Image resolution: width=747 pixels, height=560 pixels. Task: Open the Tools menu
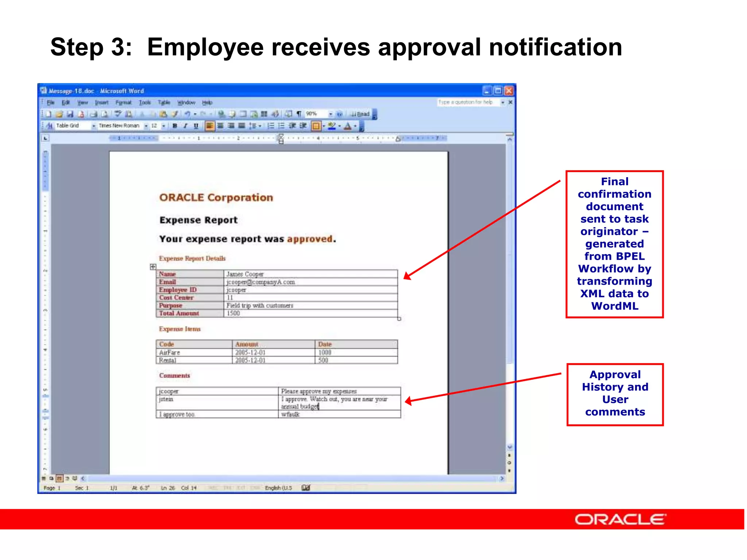[x=145, y=102]
